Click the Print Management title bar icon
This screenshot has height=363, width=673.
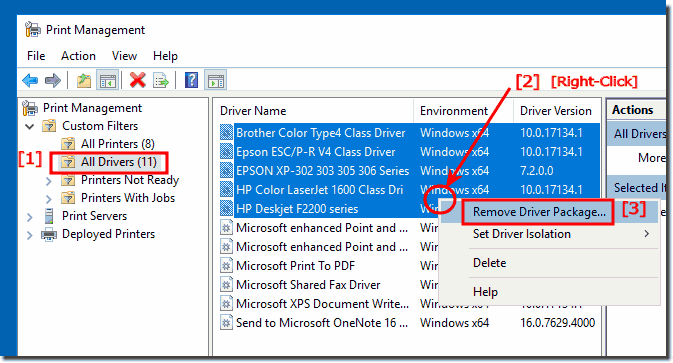33,30
